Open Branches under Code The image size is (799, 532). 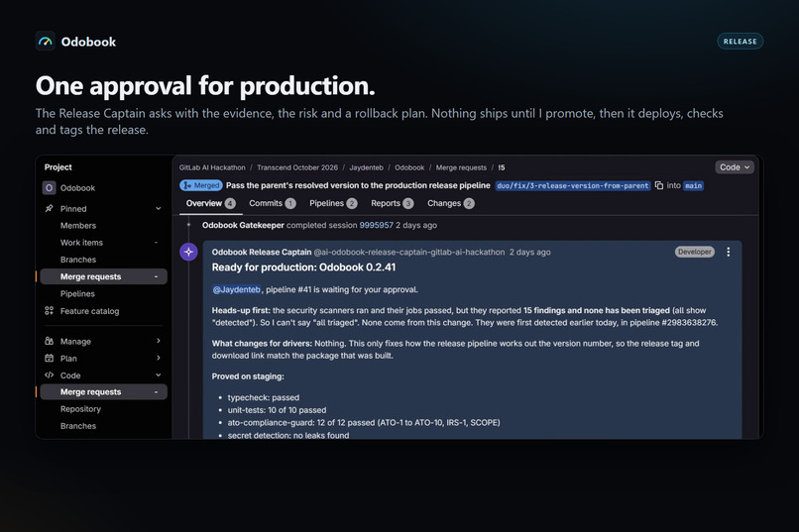78,426
